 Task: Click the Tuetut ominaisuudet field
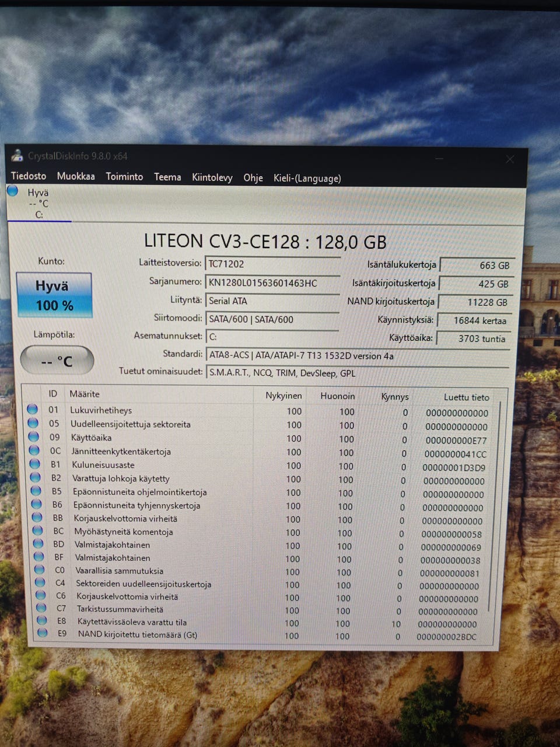tap(358, 373)
